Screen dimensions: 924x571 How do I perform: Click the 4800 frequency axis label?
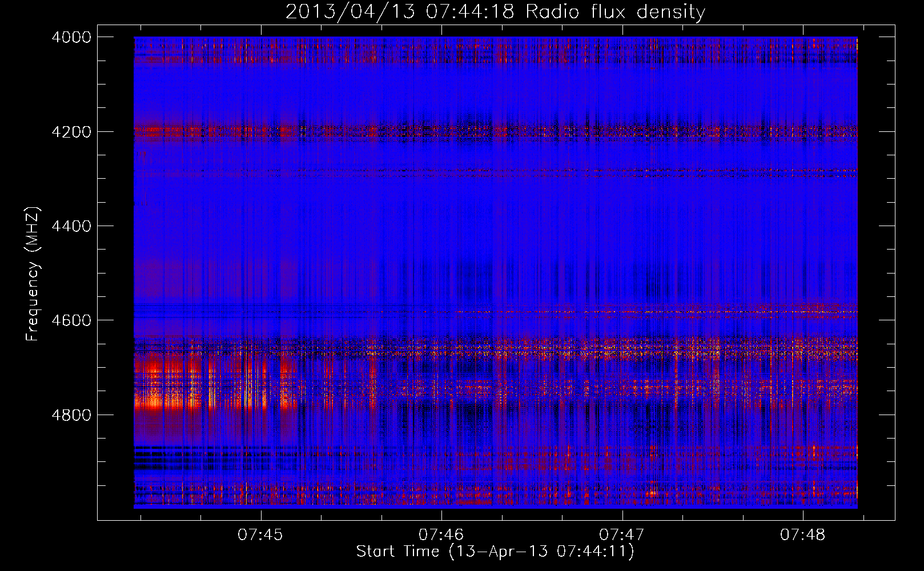tap(71, 415)
